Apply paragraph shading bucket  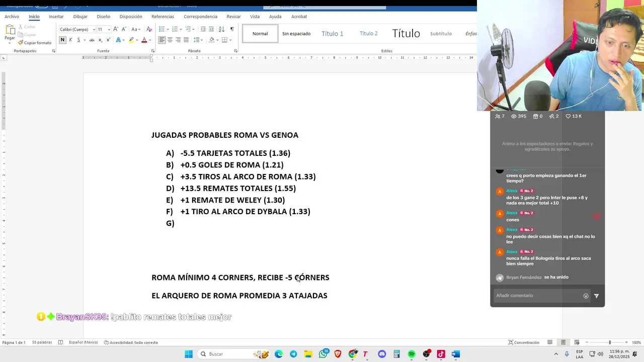[211, 40]
